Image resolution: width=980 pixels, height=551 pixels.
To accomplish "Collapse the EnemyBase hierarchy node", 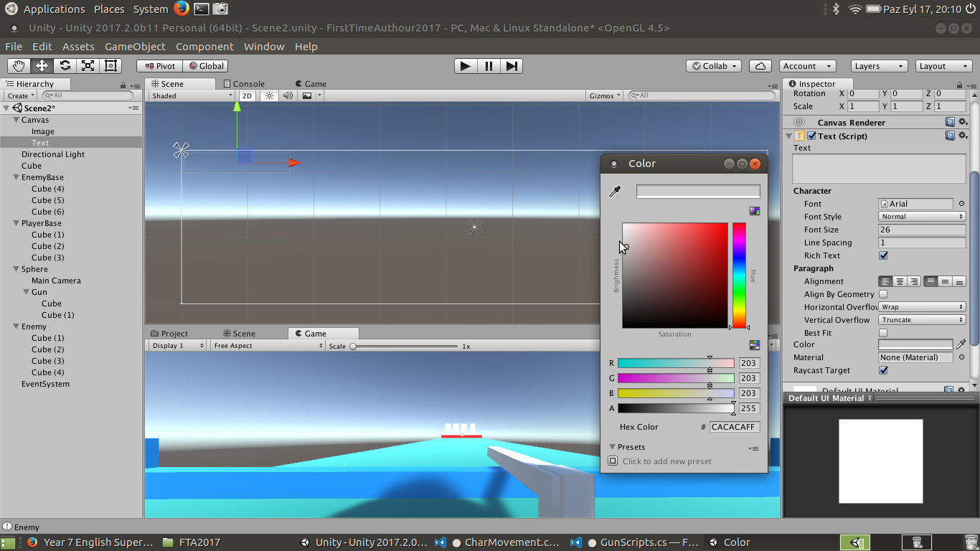I will point(16,177).
